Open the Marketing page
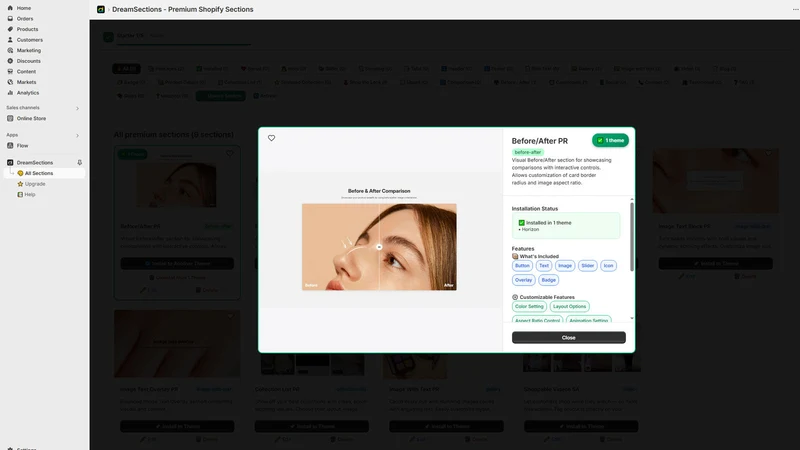Image resolution: width=800 pixels, height=450 pixels. [x=29, y=51]
